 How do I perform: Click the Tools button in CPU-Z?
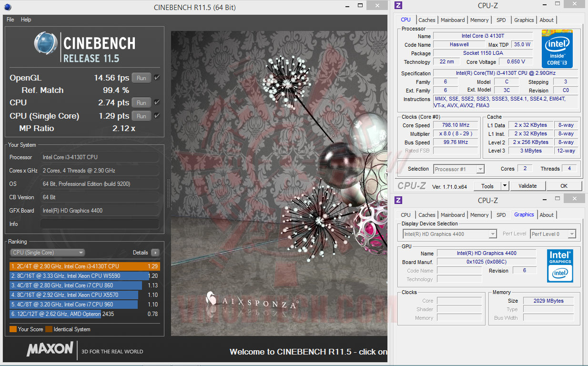[487, 186]
